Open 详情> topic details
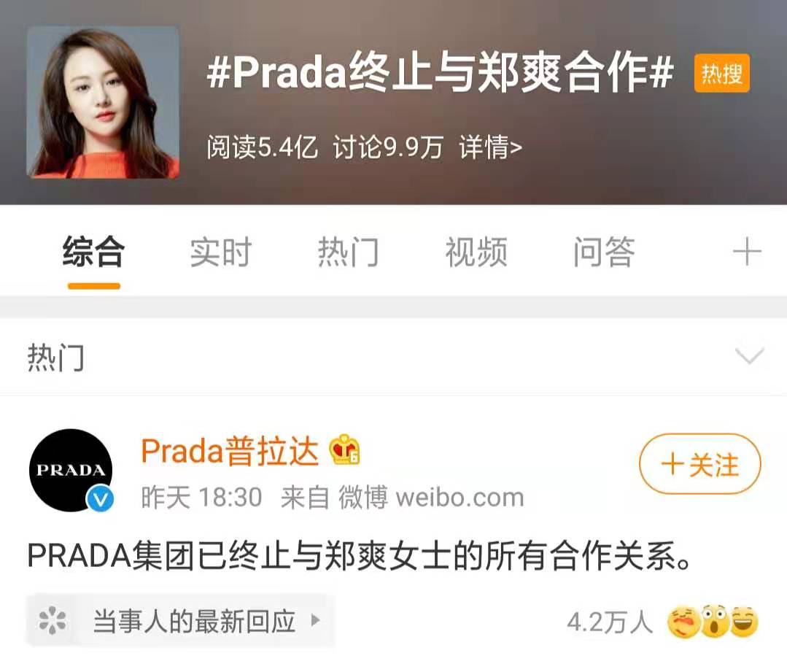The width and height of the screenshot is (787, 672). [x=490, y=147]
